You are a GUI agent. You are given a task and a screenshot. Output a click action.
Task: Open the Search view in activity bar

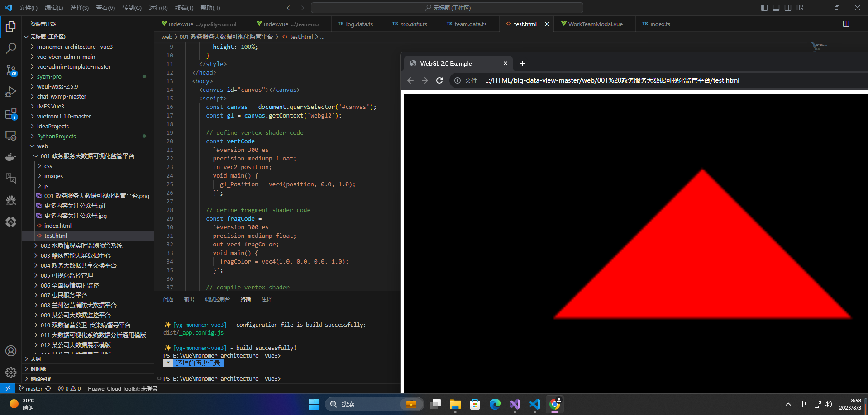(x=11, y=48)
